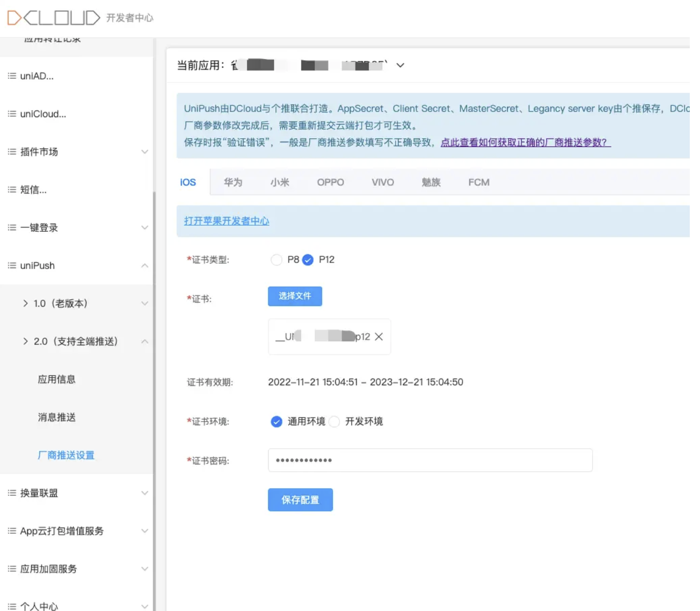Screen dimensions: 700x611
Task: Click the uploaded p12 file name box
Action: tap(330, 337)
